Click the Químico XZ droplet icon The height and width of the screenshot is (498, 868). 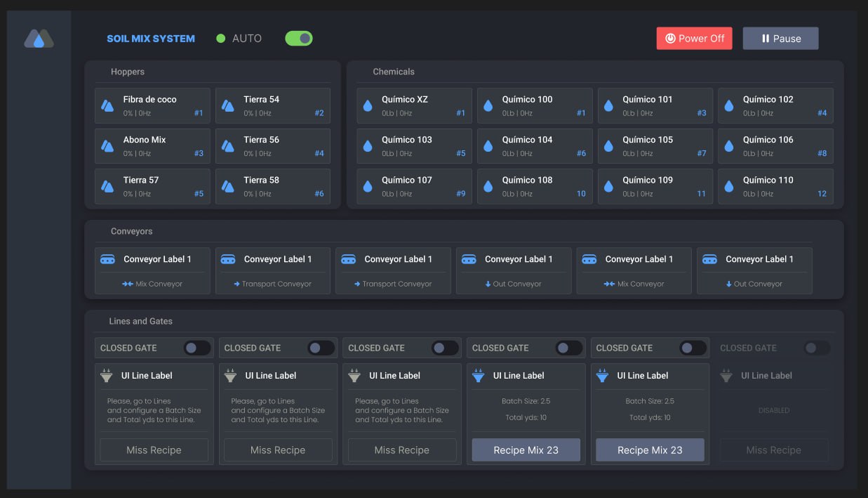coord(368,106)
